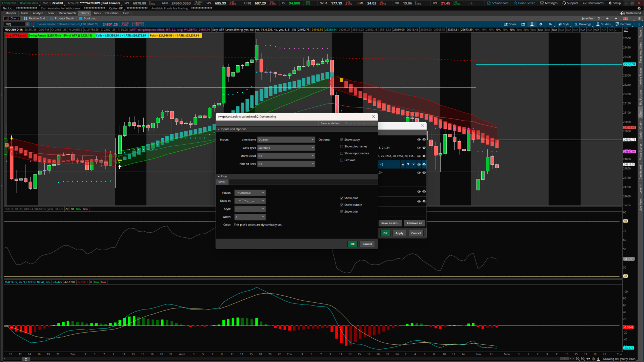This screenshot has height=362, width=644.
Task: Switch to the Analyze tab
Action: coord(38,13)
